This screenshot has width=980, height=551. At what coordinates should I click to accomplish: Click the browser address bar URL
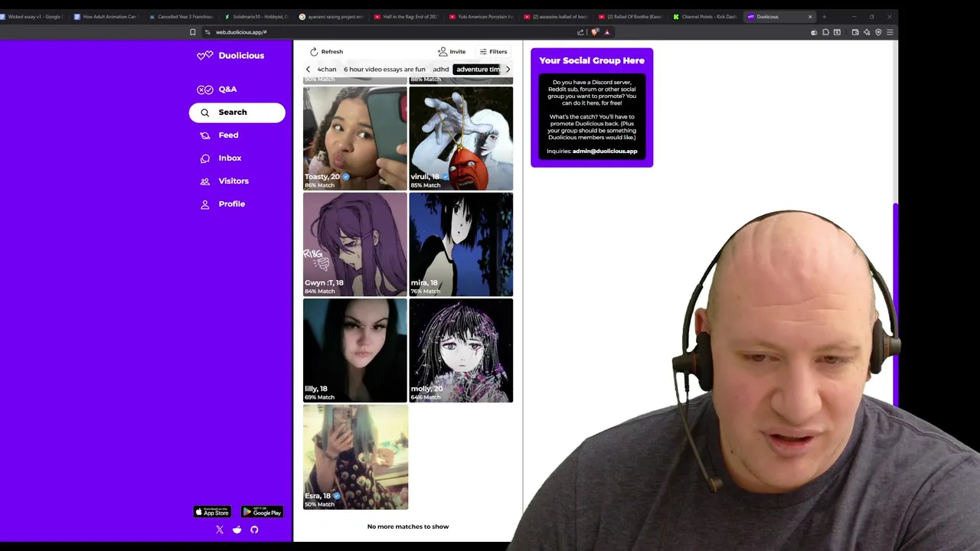click(241, 32)
